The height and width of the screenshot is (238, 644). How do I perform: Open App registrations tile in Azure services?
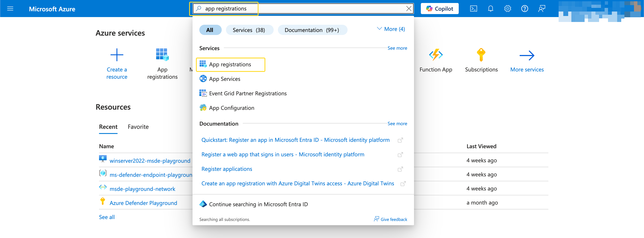[x=162, y=64]
